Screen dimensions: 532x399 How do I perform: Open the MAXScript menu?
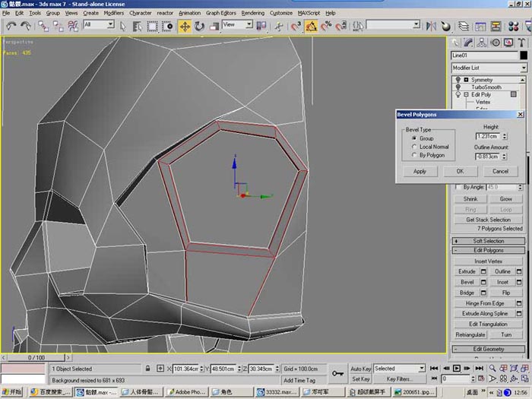tap(309, 13)
